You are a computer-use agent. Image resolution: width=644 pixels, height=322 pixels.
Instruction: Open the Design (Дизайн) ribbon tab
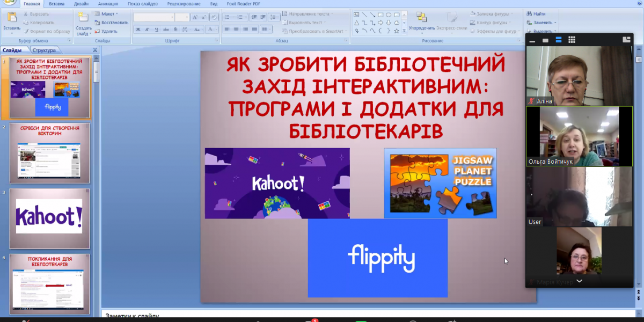[82, 3]
